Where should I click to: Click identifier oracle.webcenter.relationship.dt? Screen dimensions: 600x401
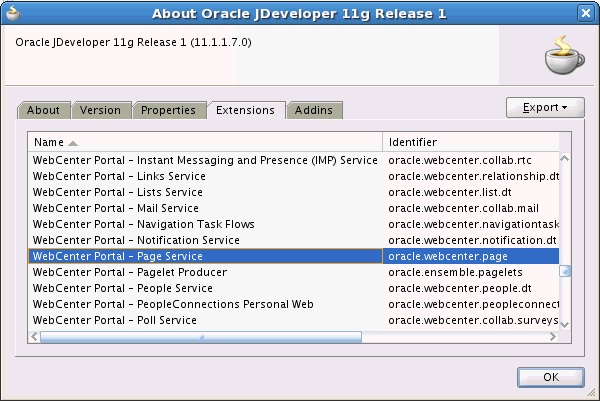[x=473, y=176]
